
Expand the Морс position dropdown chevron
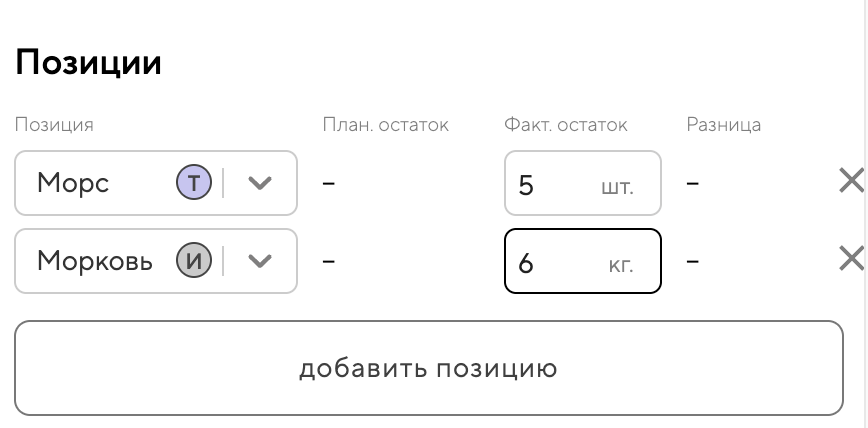pyautogui.click(x=260, y=183)
